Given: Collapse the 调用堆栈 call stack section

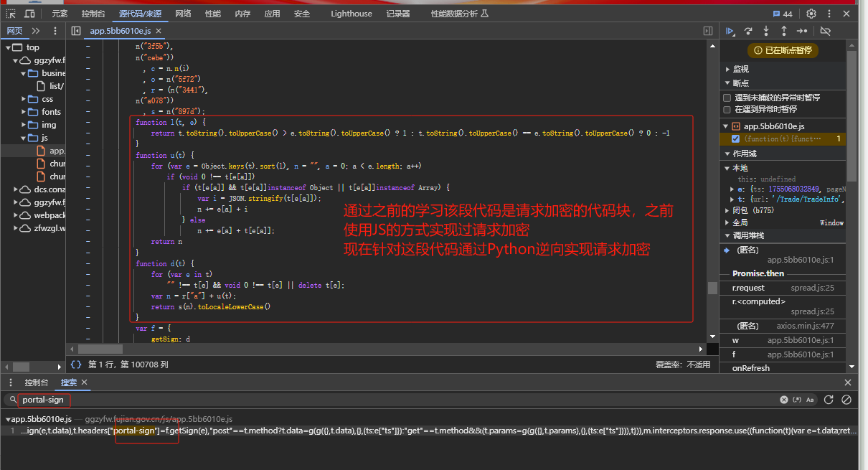Looking at the screenshot, I should click(x=727, y=235).
